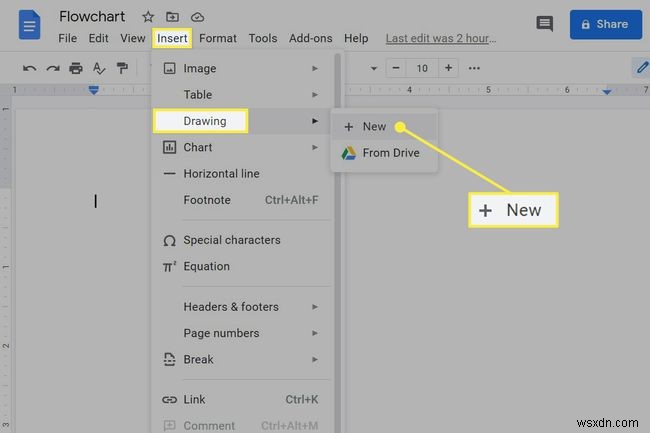650x433 pixels.
Task: Open the font dropdown arrow in toolbar
Action: click(x=374, y=68)
